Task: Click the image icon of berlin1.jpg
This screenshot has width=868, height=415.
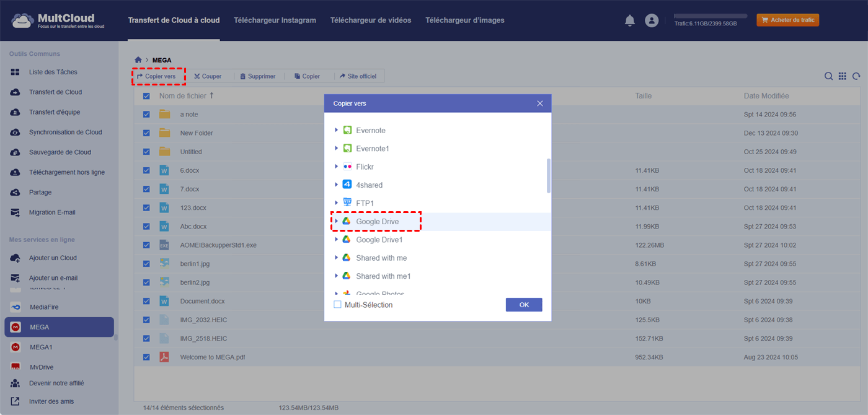Action: point(164,263)
